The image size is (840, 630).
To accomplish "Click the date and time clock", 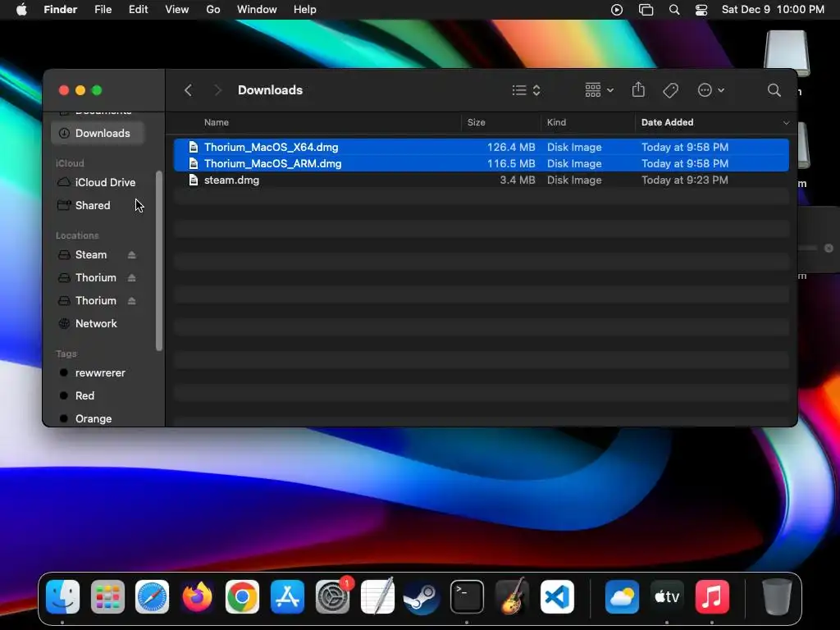I will [773, 10].
